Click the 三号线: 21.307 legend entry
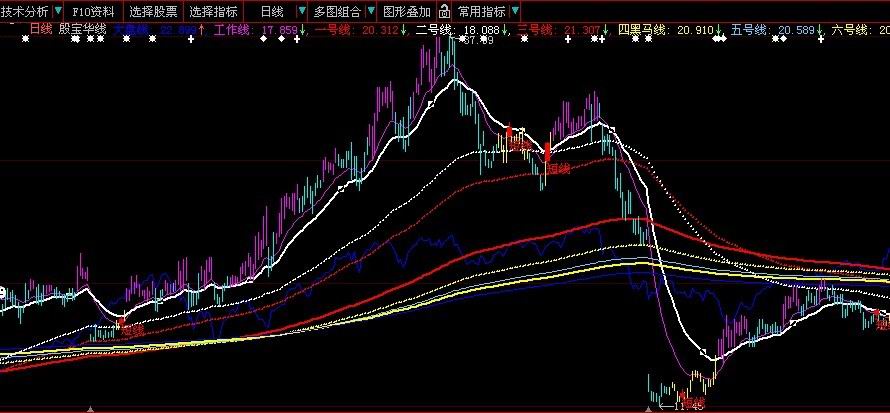Screen dimensions: 890x413 558,30
